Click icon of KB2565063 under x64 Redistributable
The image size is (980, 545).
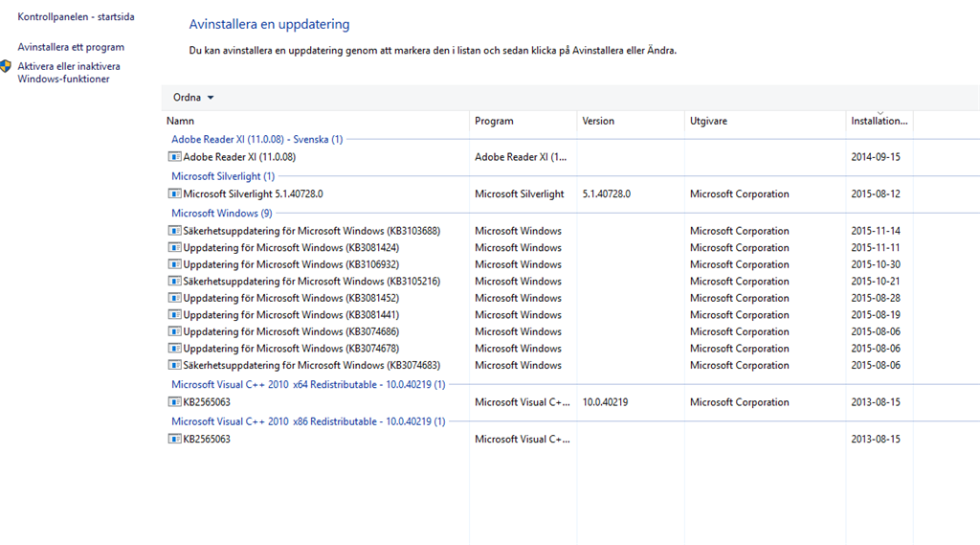coord(174,401)
